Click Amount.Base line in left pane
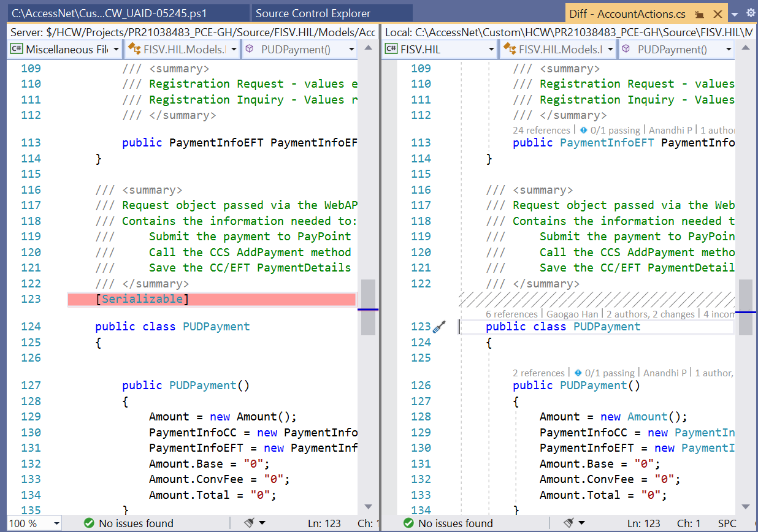 209,464
